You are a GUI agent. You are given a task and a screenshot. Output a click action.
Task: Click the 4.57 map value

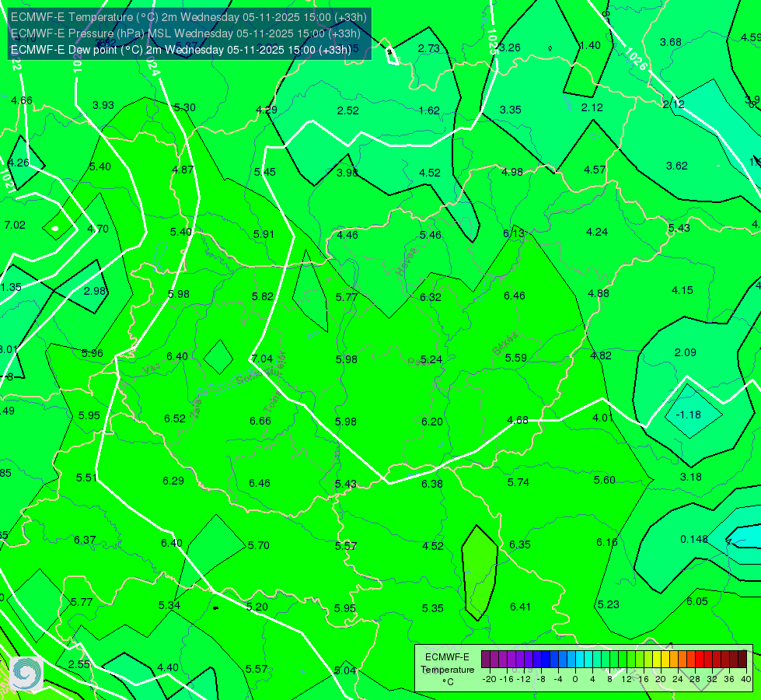coord(595,170)
